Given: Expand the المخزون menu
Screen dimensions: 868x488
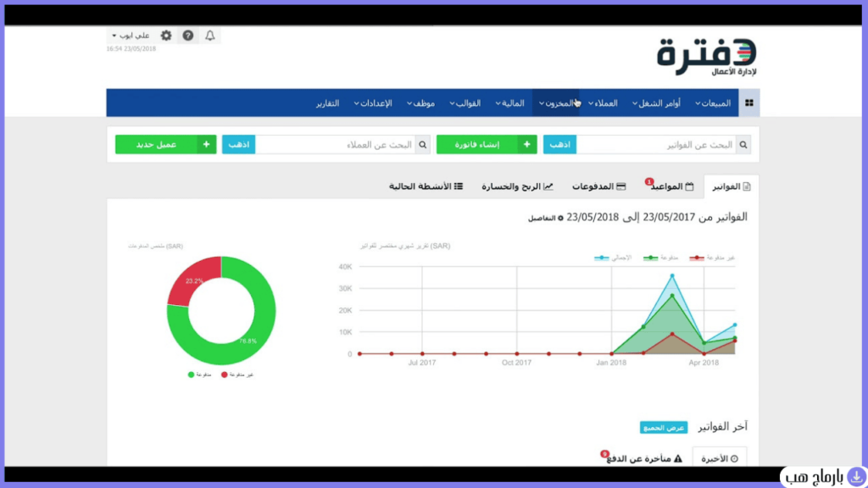Looking at the screenshot, I should (x=556, y=103).
